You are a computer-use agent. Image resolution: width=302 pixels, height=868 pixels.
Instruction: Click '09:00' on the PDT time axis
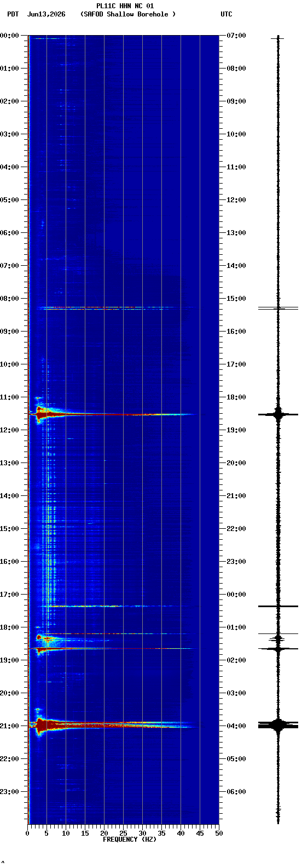coord(9,331)
